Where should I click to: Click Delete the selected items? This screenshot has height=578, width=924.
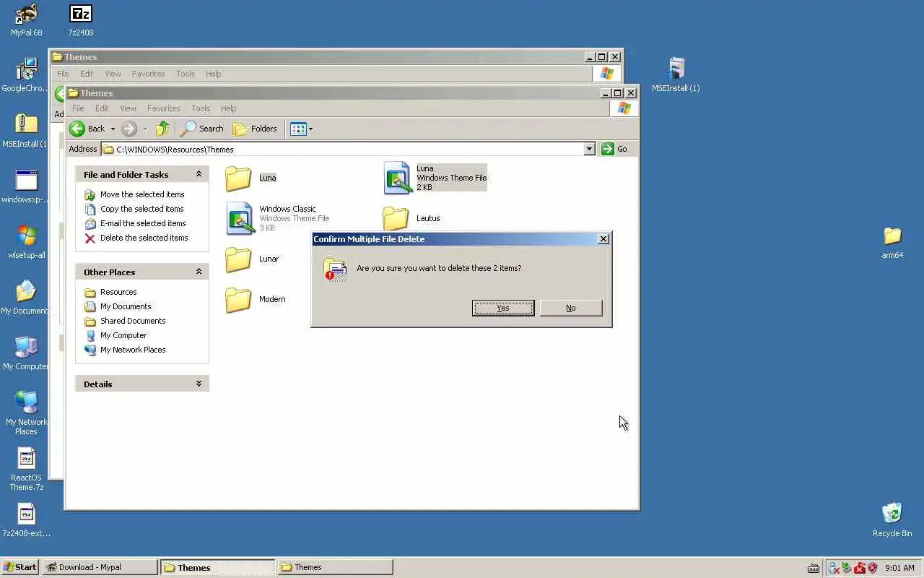coord(144,238)
